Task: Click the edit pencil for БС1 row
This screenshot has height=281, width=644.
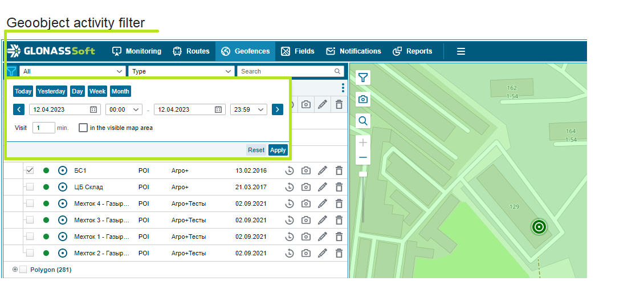Action: coord(323,170)
